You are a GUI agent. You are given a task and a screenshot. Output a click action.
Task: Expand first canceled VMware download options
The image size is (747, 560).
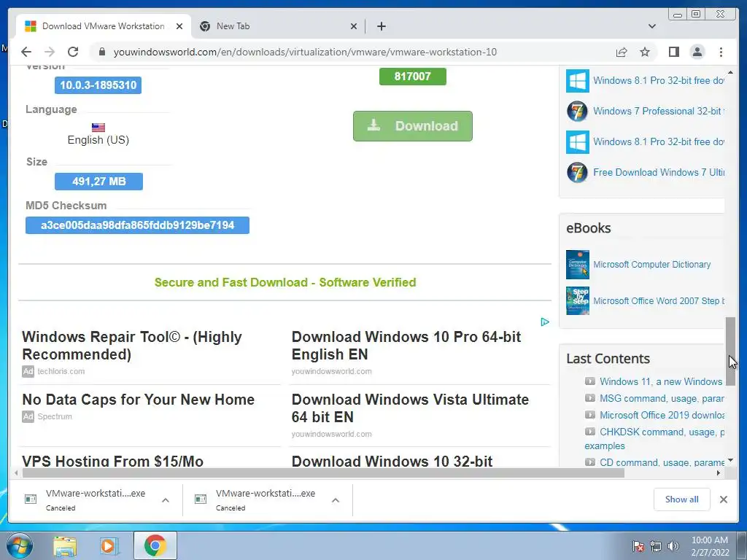tap(166, 500)
